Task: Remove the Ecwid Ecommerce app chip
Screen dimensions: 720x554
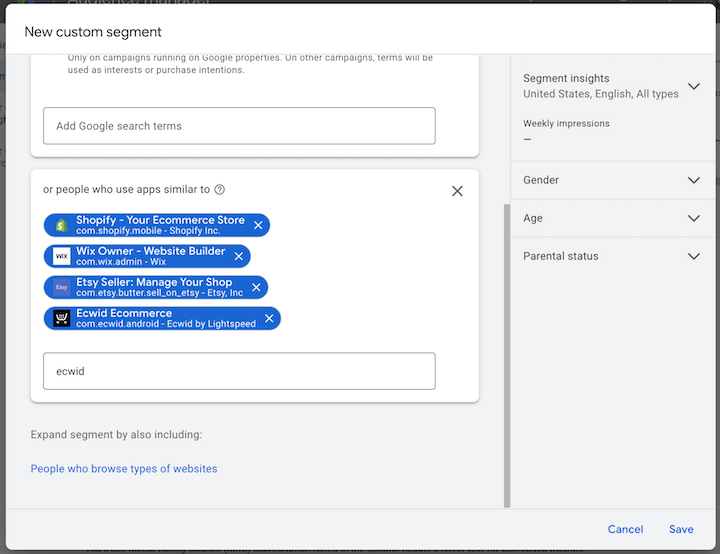Action: click(x=269, y=318)
